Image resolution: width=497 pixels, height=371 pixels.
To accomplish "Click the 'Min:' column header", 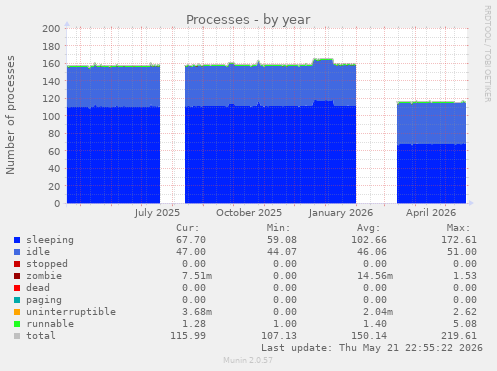I will pos(278,228).
